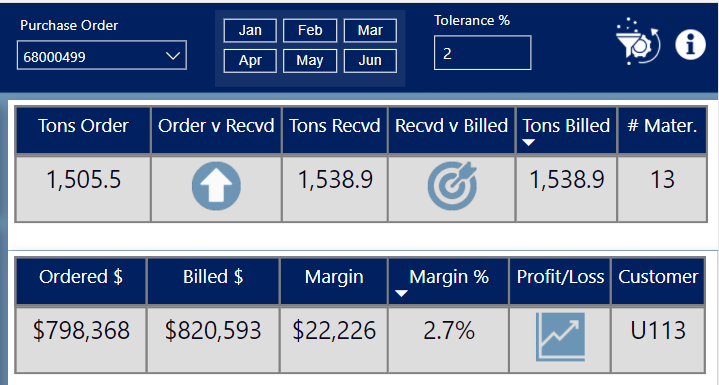Toggle the Feb month slicer

[310, 30]
